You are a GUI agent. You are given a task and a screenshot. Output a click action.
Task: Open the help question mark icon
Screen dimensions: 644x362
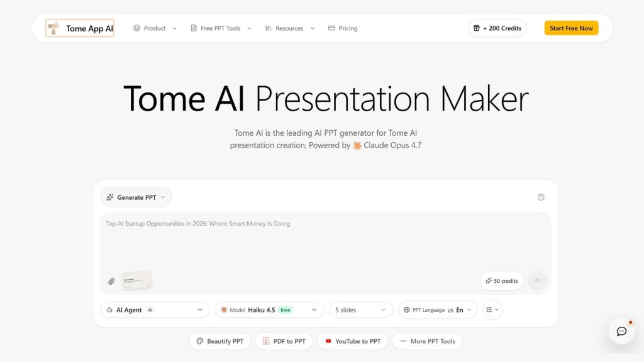541,197
